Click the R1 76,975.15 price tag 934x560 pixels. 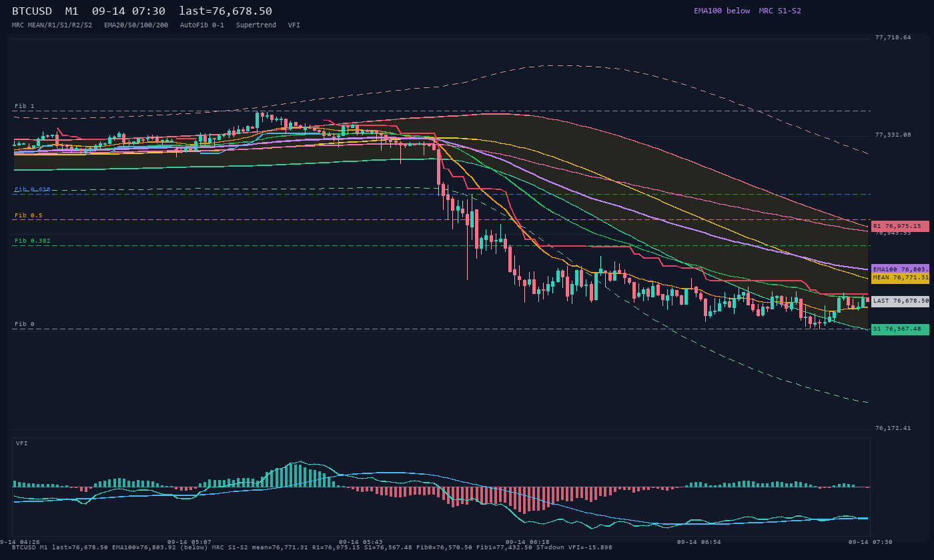click(900, 226)
